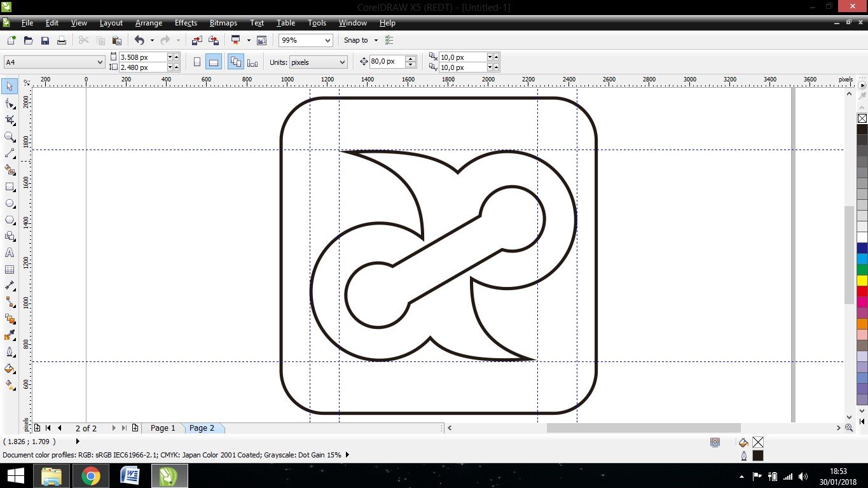Select the Outline Pen tool

click(10, 352)
